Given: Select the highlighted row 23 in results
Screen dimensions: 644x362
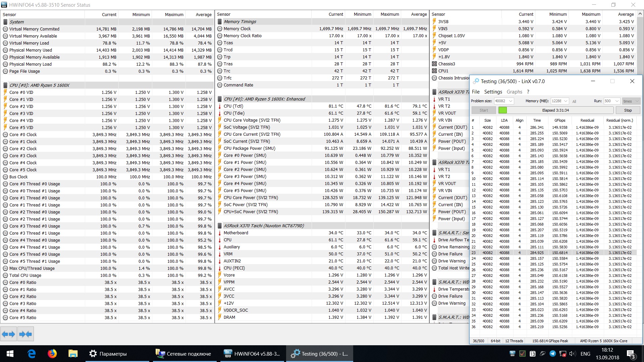Looking at the screenshot, I should pos(553,253).
